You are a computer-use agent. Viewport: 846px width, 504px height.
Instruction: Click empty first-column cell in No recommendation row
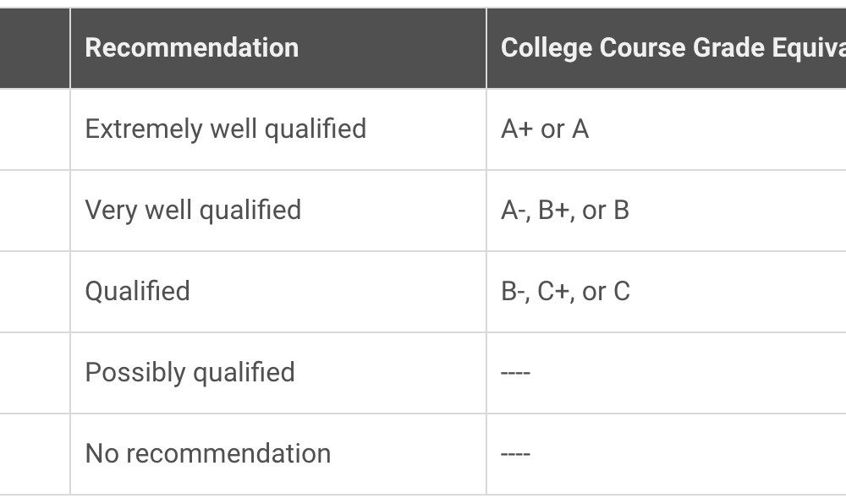[x=35, y=454]
